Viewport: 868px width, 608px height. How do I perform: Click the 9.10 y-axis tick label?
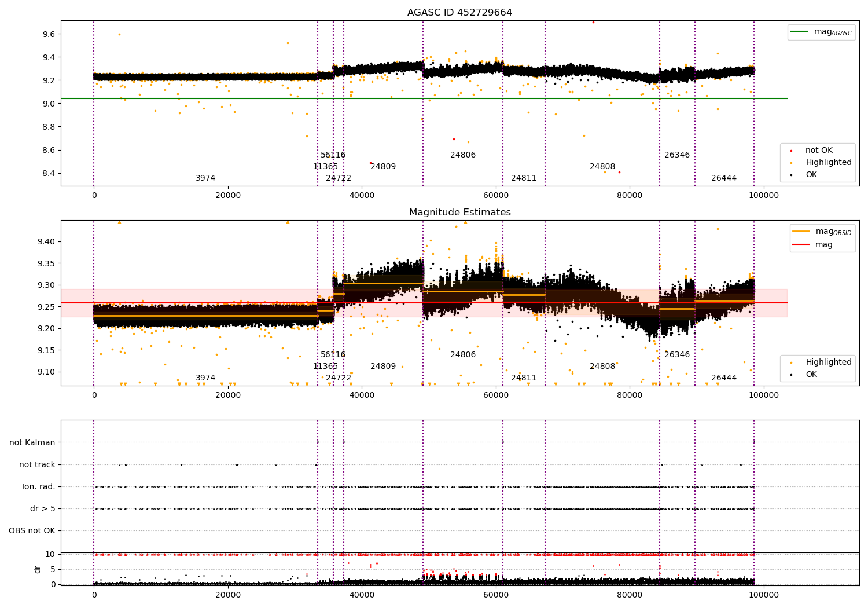[47, 372]
